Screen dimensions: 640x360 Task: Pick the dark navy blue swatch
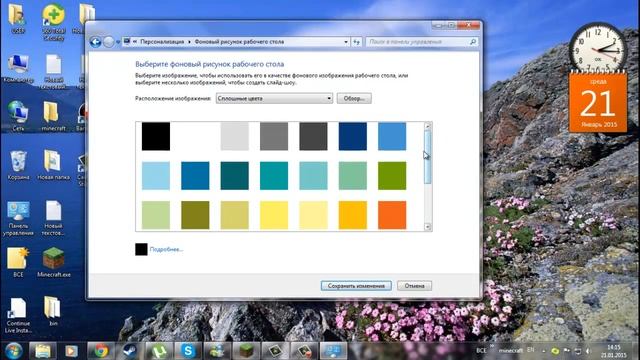(353, 136)
